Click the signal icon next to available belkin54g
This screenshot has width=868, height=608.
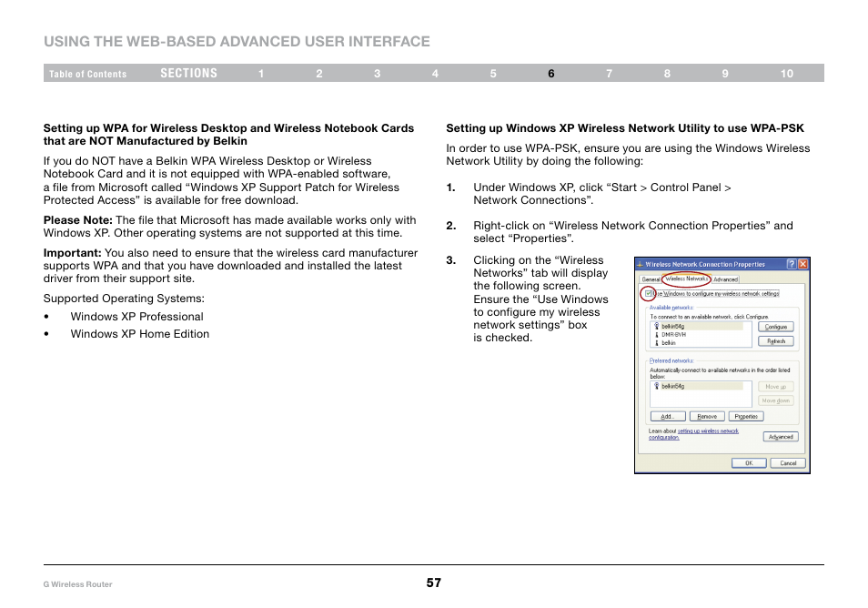pos(657,326)
